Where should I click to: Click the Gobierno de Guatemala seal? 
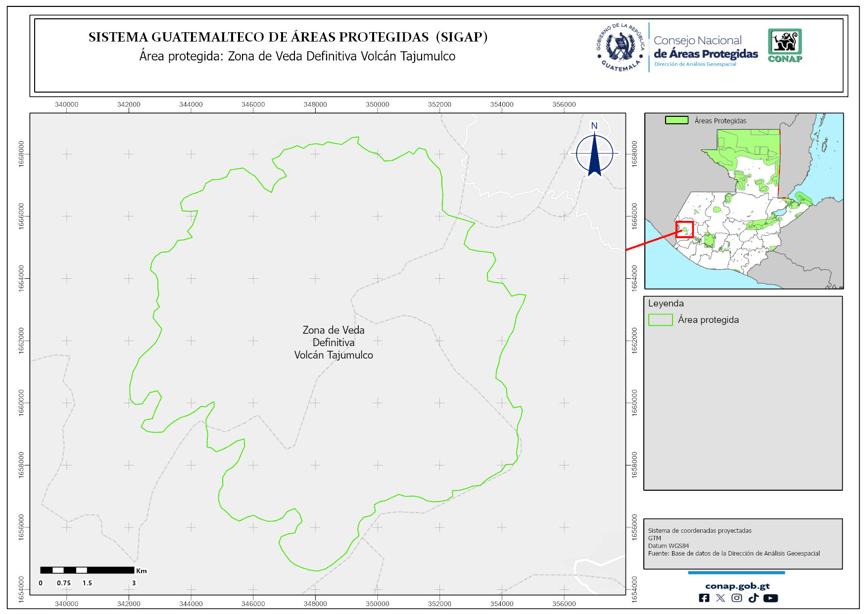621,48
